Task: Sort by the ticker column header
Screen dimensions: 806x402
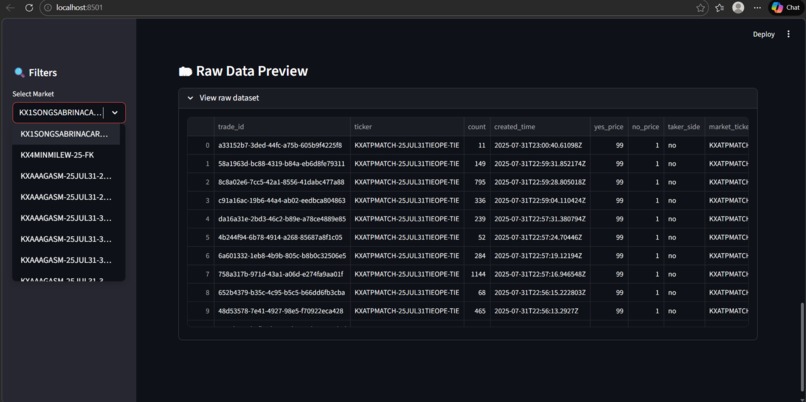Action: pos(407,126)
